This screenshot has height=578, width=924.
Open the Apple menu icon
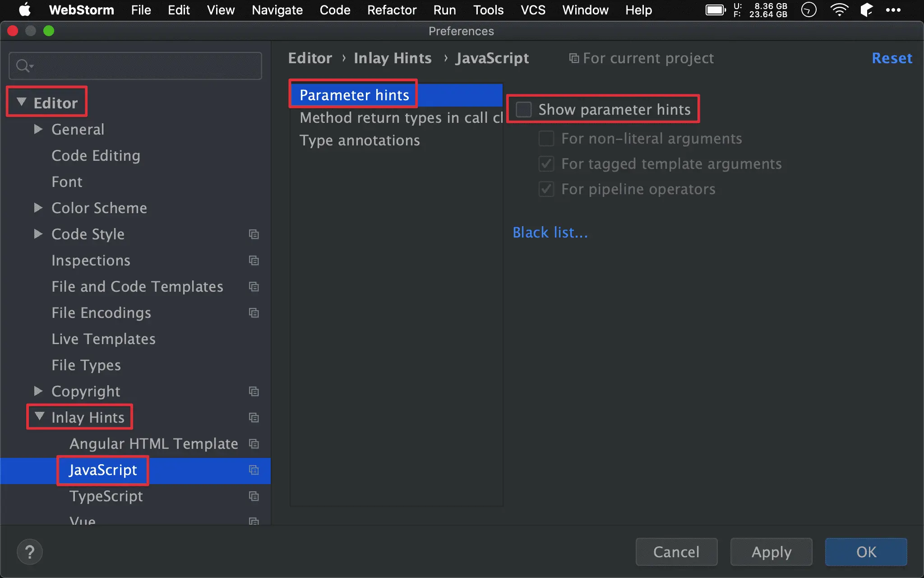click(25, 10)
